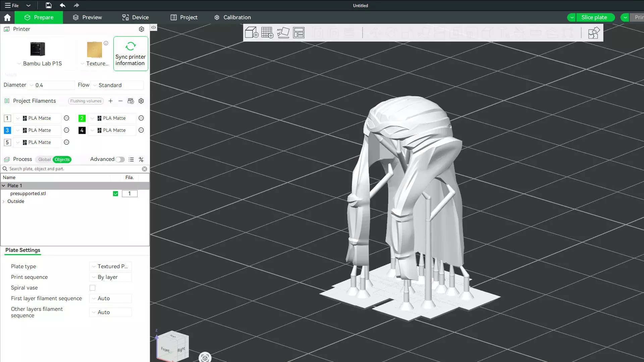The height and width of the screenshot is (362, 644).
Task: Click the Slice plate button
Action: 594,17
